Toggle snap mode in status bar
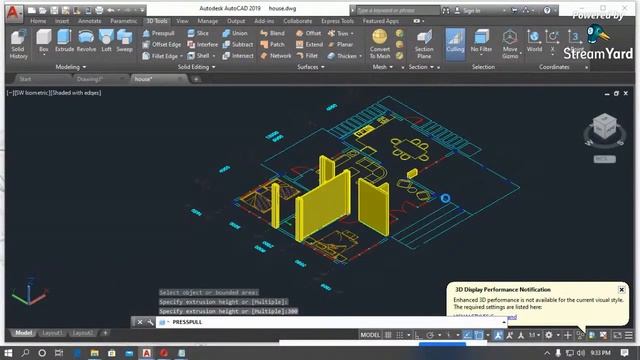Image resolution: width=640 pixels, height=360 pixels. point(400,335)
